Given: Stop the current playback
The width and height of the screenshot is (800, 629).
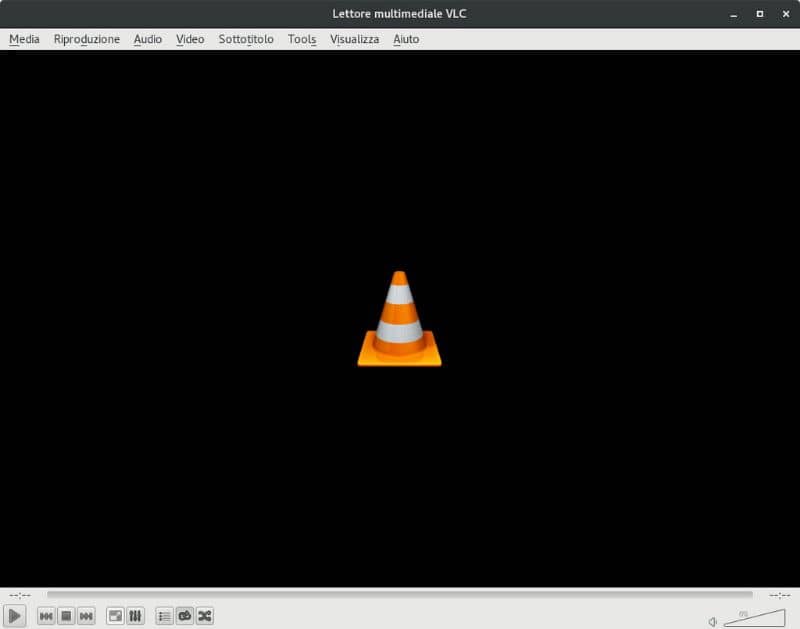Looking at the screenshot, I should 66,616.
